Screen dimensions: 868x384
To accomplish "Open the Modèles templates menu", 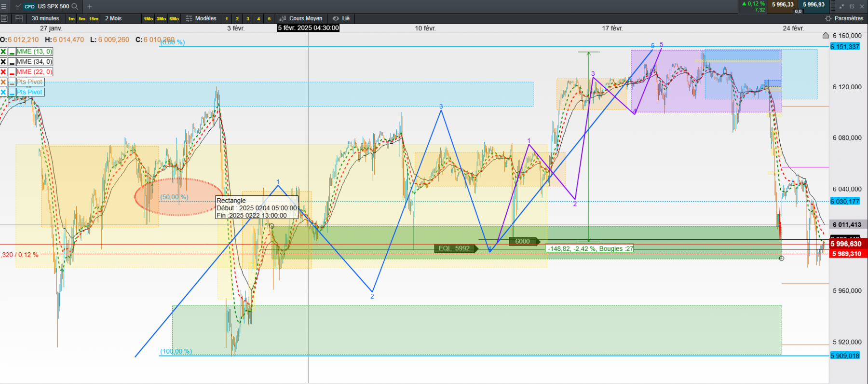I will click(x=201, y=18).
